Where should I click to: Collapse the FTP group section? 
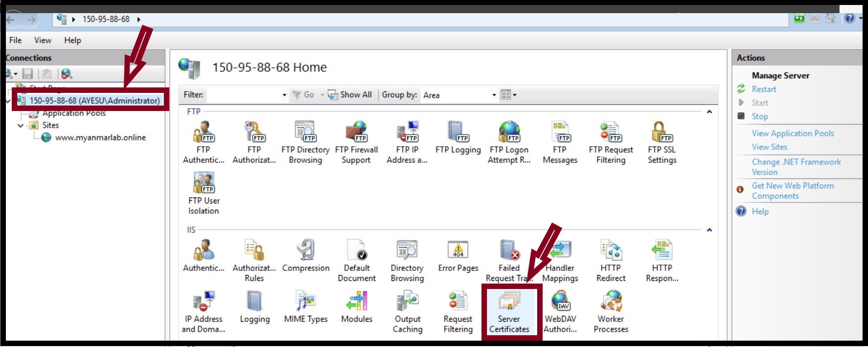click(x=709, y=111)
